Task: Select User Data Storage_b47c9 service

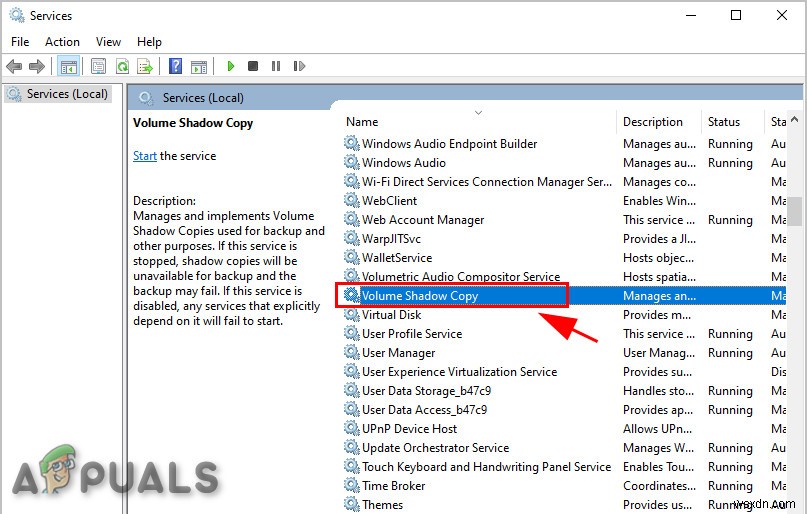Action: (564, 391)
